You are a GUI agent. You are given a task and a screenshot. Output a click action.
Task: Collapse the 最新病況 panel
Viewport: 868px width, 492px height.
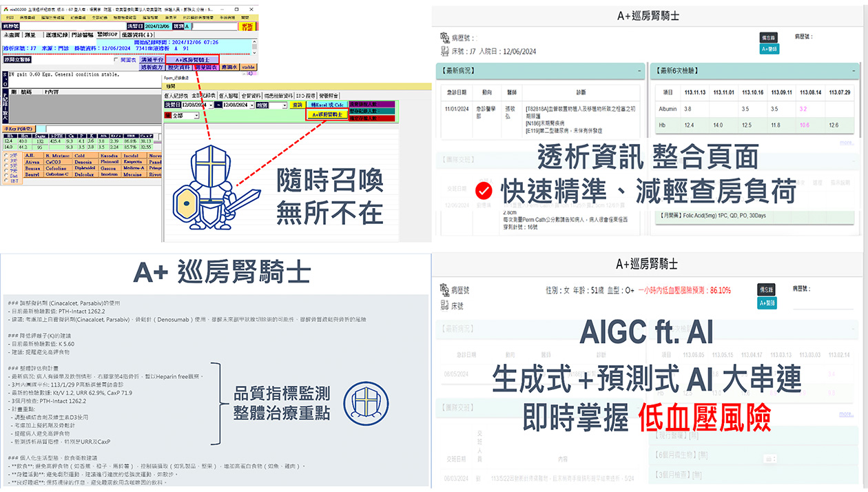click(639, 70)
